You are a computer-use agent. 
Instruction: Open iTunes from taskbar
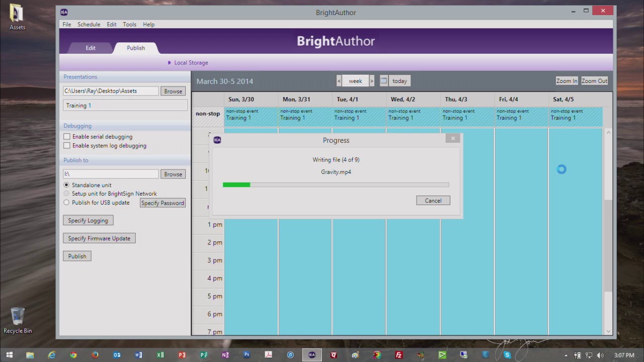(290, 355)
